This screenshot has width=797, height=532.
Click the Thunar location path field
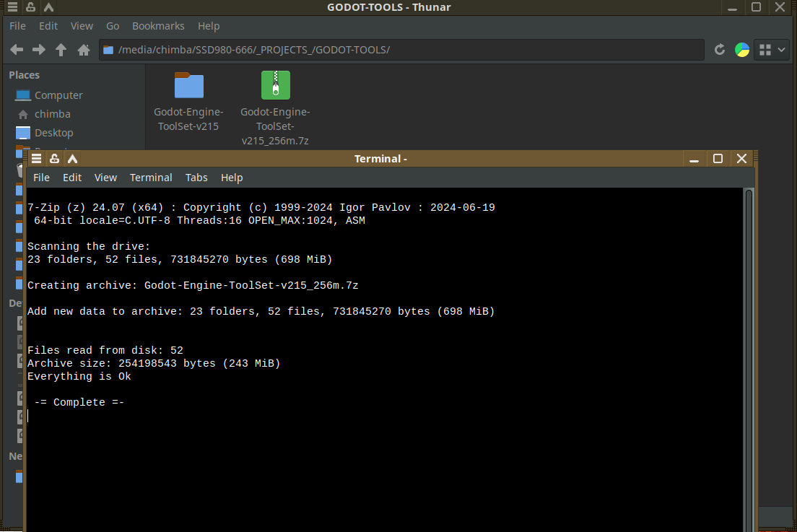401,50
